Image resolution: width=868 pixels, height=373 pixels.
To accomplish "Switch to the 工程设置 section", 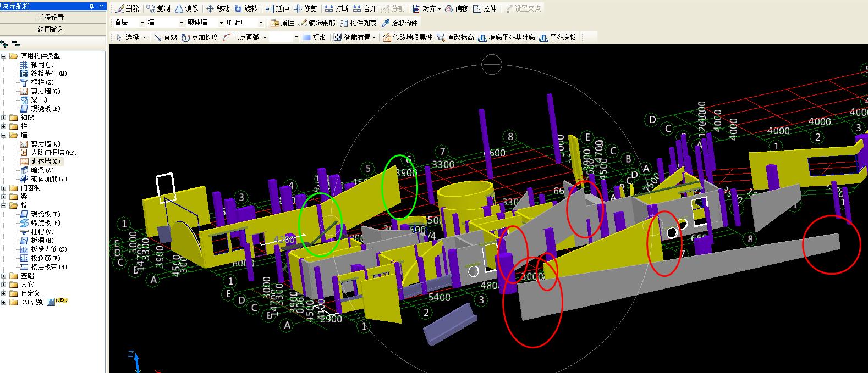I will point(51,18).
